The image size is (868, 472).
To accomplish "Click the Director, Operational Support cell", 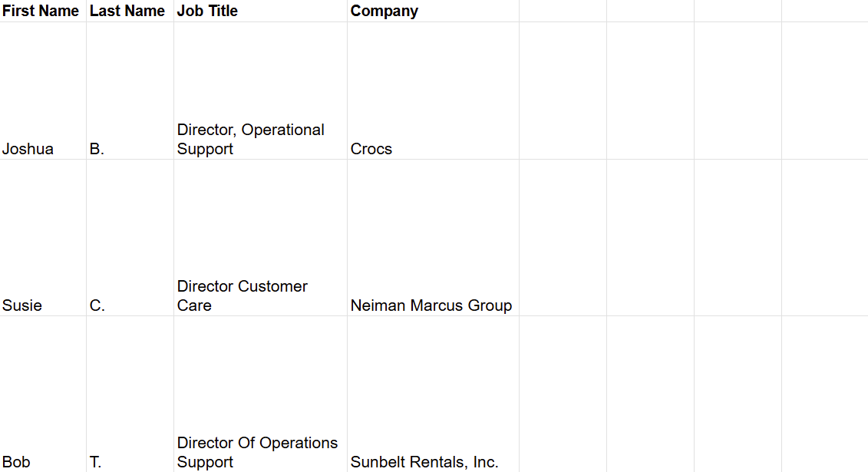I will tap(261, 91).
